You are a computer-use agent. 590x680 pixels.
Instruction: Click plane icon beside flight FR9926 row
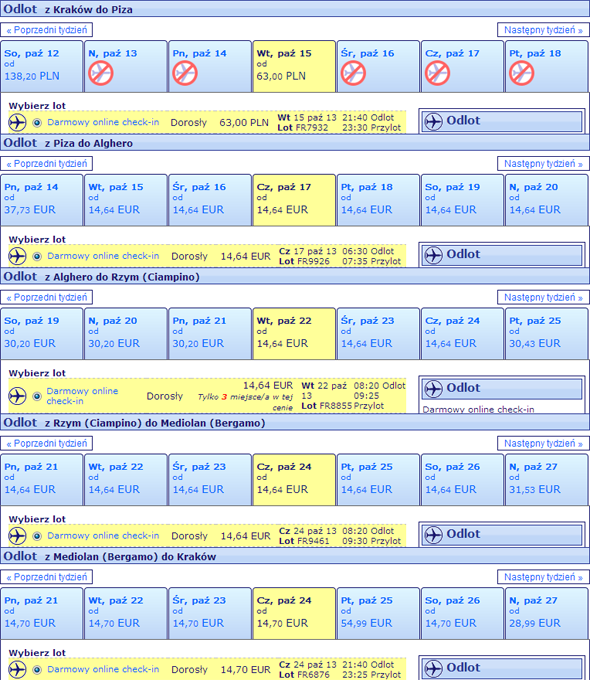(17, 256)
